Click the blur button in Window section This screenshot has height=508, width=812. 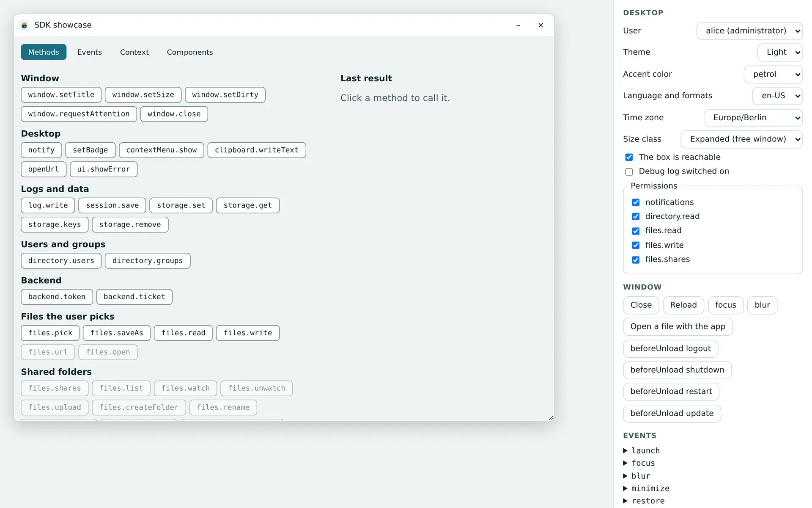pyautogui.click(x=763, y=305)
